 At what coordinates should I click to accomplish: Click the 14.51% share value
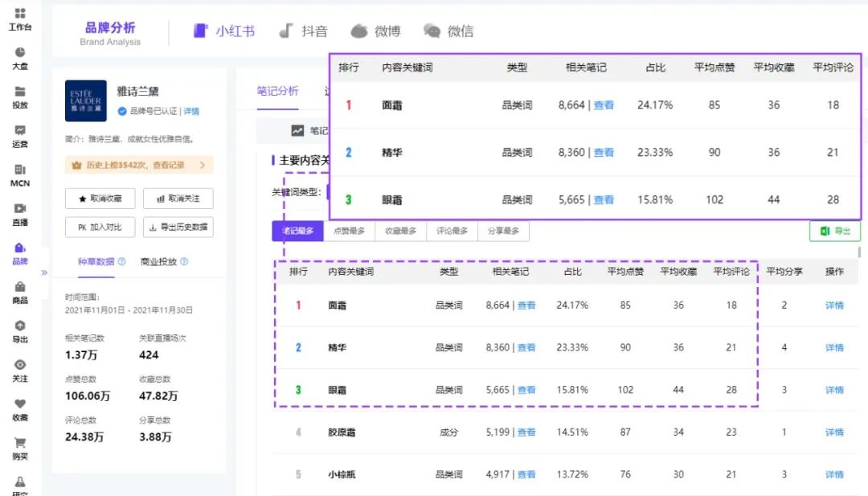(572, 432)
